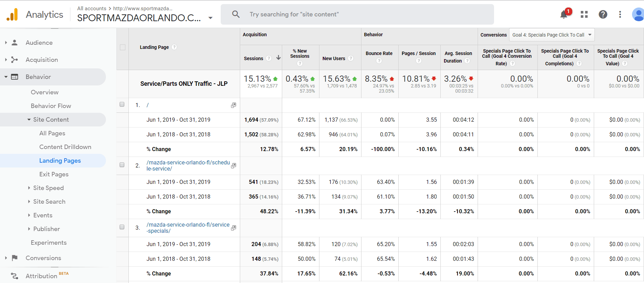Expand the Conversions section arrow
The width and height of the screenshot is (644, 283).
(x=6, y=258)
